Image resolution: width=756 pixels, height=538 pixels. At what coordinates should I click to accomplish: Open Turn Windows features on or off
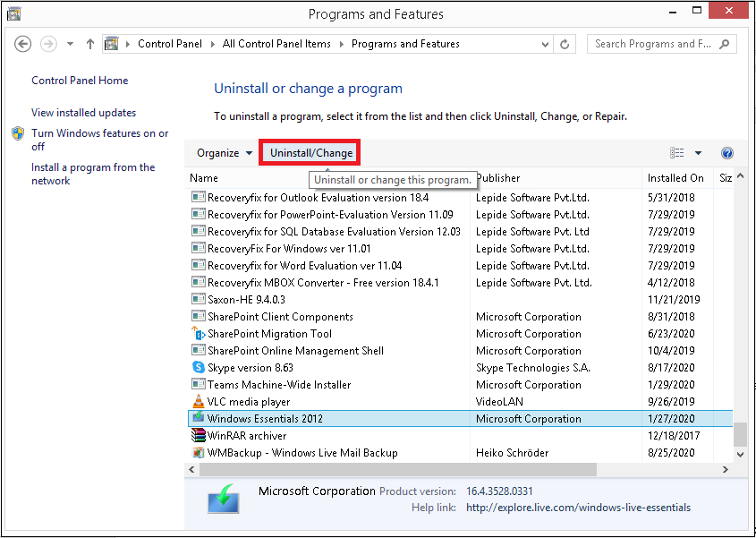[x=100, y=140]
